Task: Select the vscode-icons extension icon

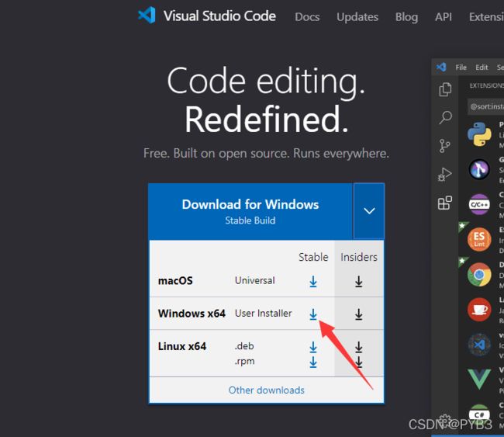Action: [x=479, y=345]
